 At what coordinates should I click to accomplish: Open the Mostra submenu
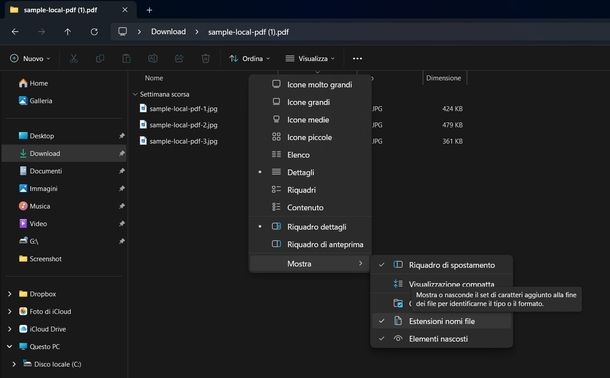tap(310, 264)
